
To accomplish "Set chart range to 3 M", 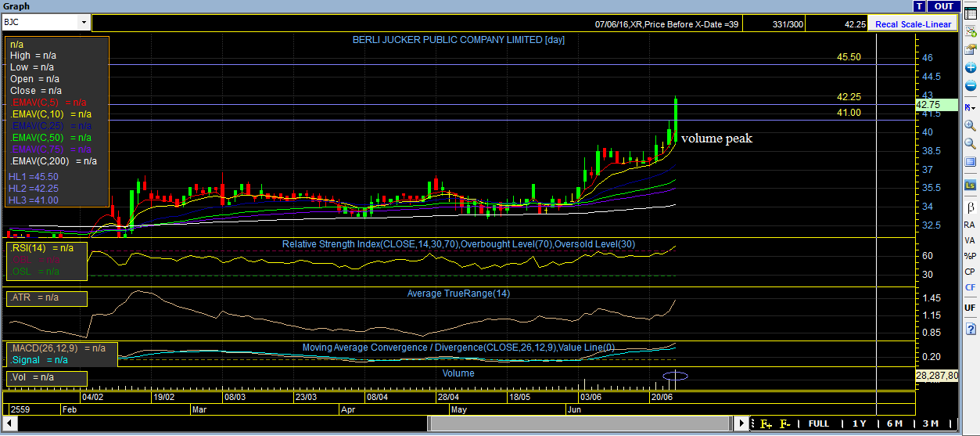I will (x=930, y=423).
